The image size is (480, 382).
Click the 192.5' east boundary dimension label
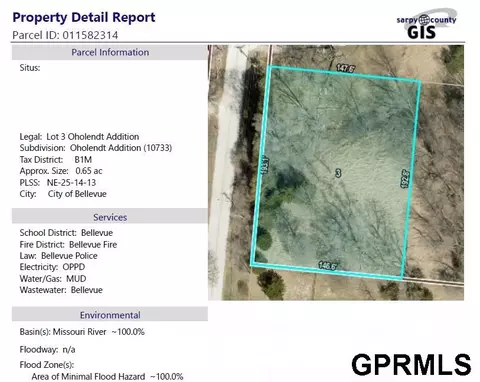point(405,179)
